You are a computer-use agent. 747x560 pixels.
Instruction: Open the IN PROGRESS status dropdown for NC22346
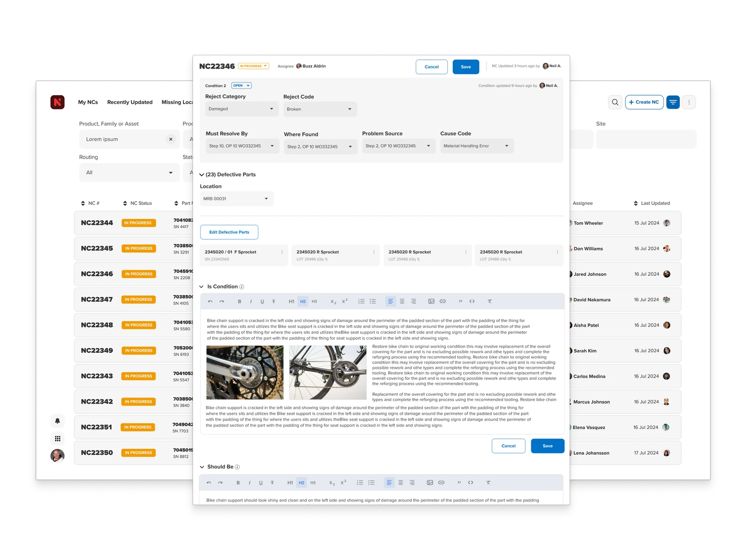[254, 66]
